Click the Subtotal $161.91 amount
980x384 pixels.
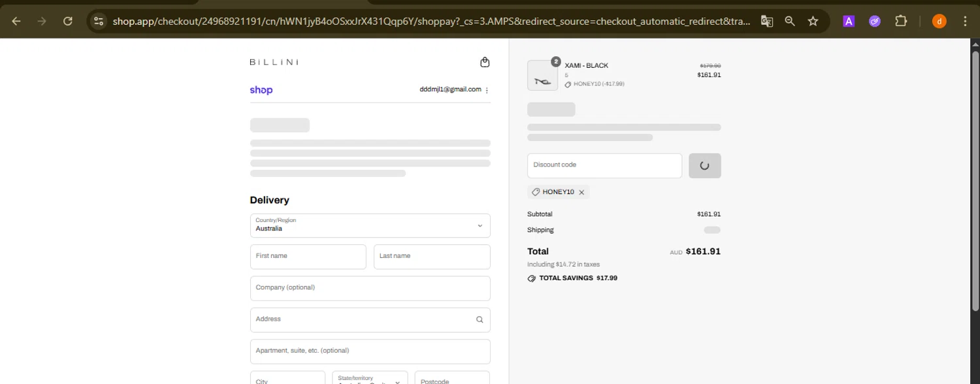click(x=709, y=214)
